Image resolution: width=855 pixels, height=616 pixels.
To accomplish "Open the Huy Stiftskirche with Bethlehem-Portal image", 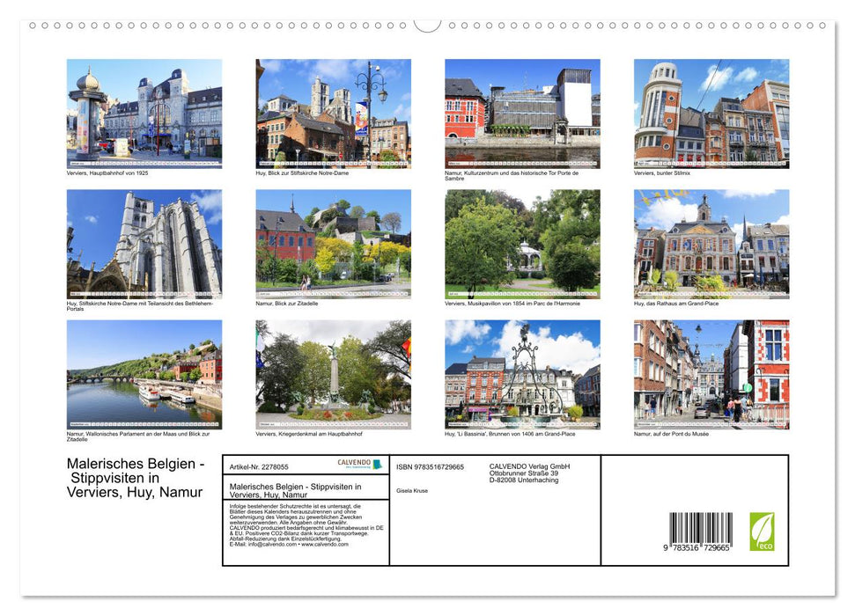I will pos(144,244).
